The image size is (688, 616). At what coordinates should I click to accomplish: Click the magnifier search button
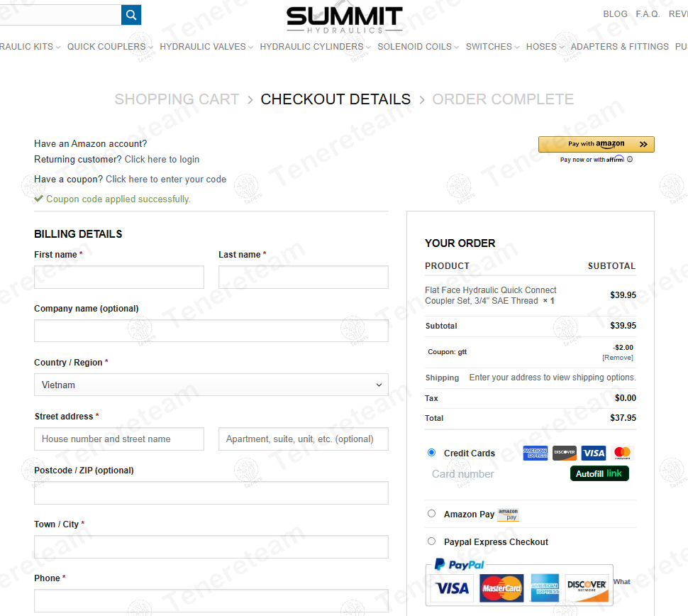[x=131, y=15]
